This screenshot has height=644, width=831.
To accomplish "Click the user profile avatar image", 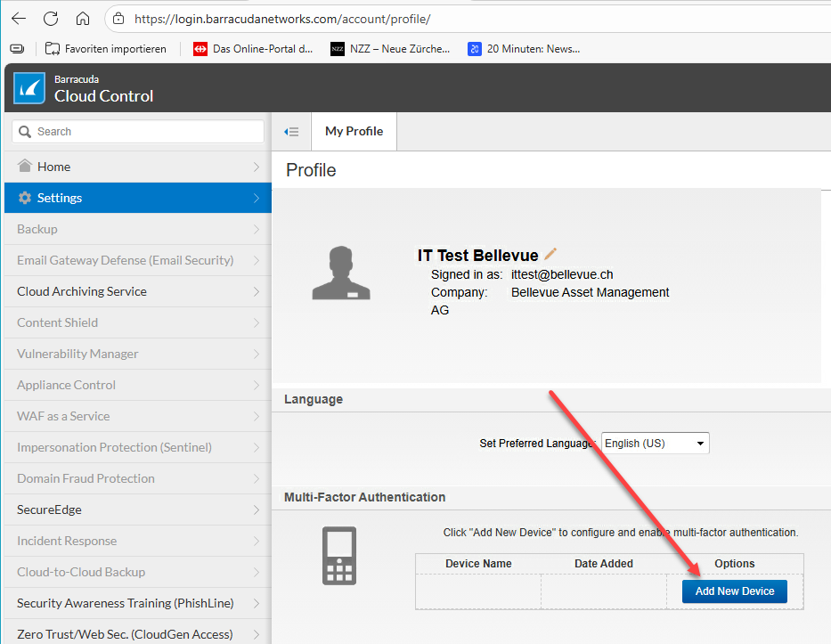I will (x=340, y=273).
